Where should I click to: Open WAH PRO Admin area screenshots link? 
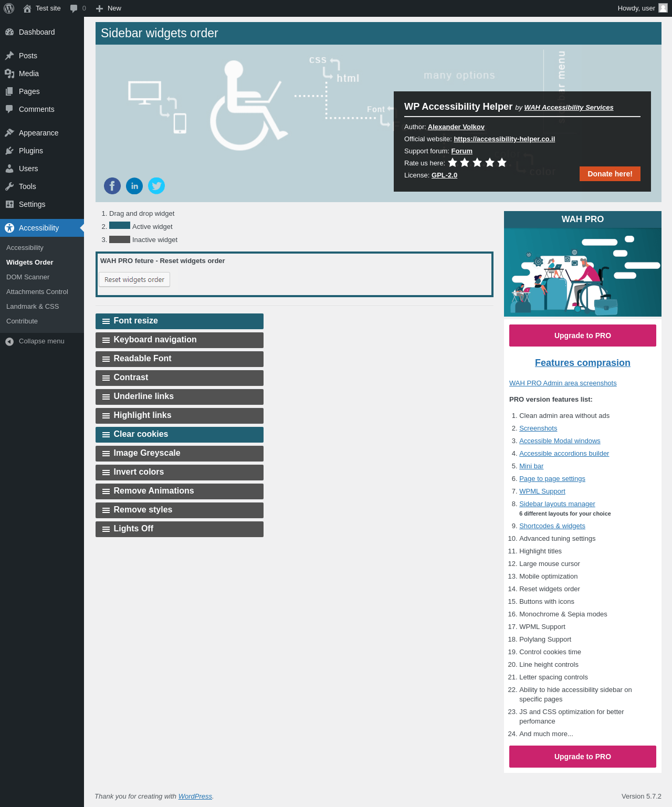coord(563,383)
